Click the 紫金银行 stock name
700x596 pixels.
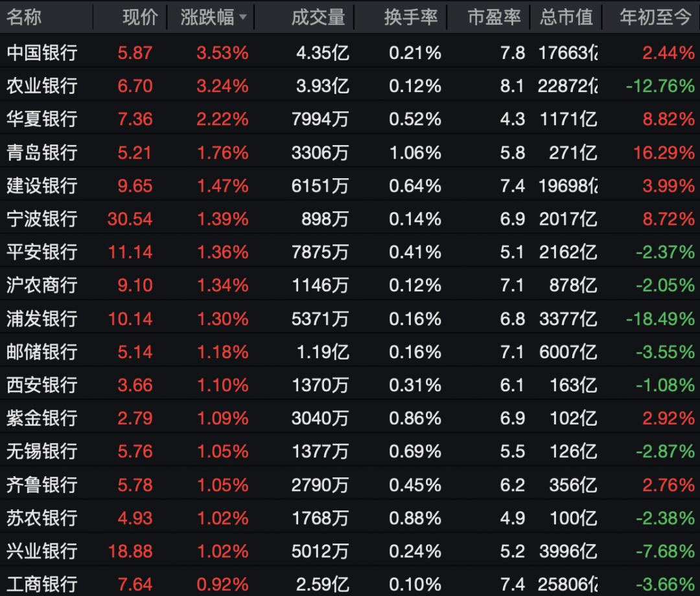point(41,418)
